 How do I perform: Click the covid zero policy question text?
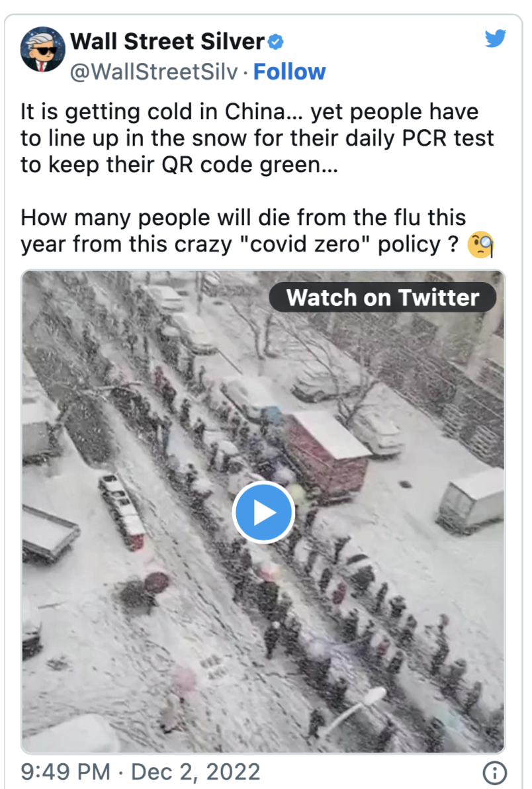[x=244, y=231]
